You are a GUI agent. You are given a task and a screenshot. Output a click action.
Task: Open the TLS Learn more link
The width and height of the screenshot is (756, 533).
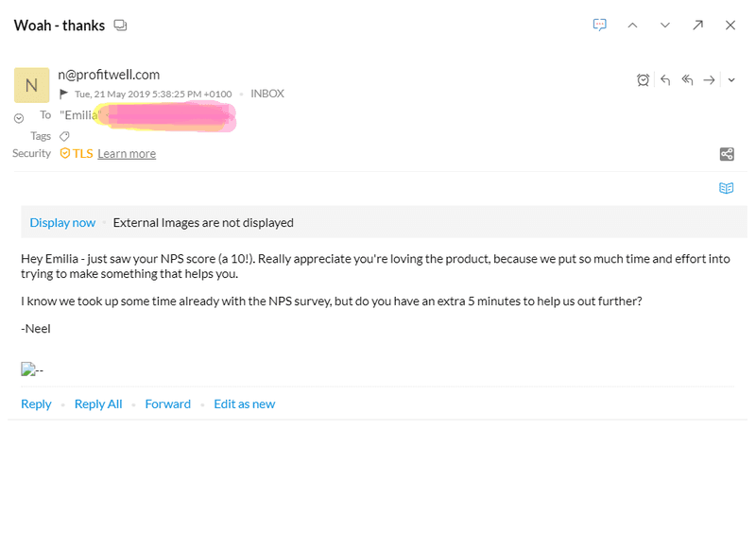point(127,153)
